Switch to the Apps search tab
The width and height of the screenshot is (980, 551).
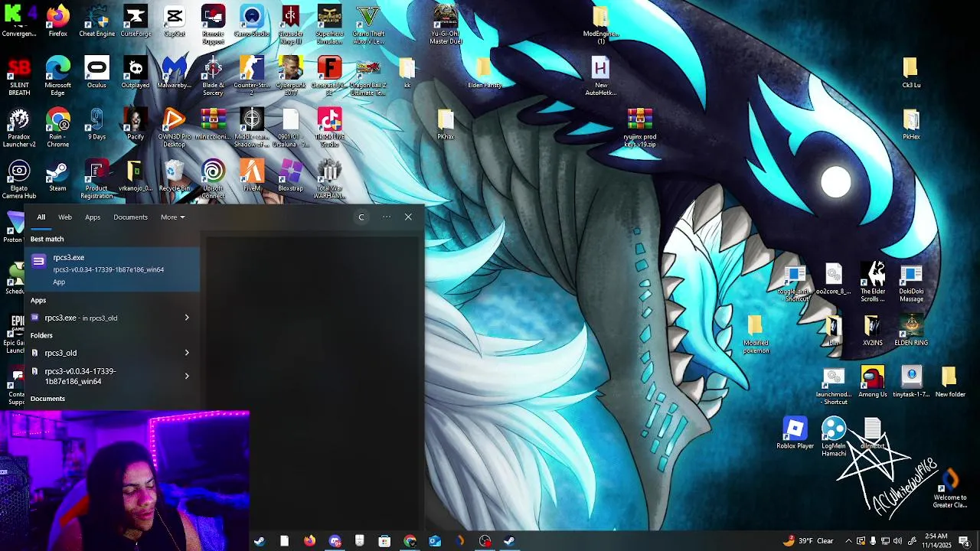point(93,217)
